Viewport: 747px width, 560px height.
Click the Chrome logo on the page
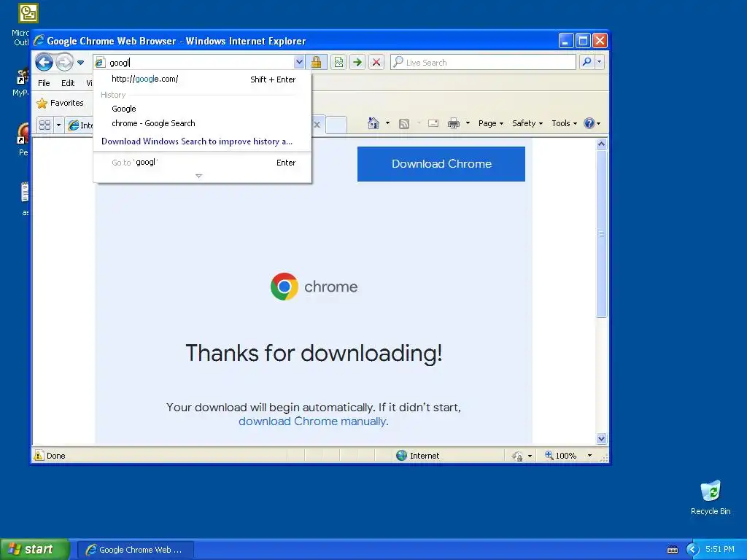(285, 286)
